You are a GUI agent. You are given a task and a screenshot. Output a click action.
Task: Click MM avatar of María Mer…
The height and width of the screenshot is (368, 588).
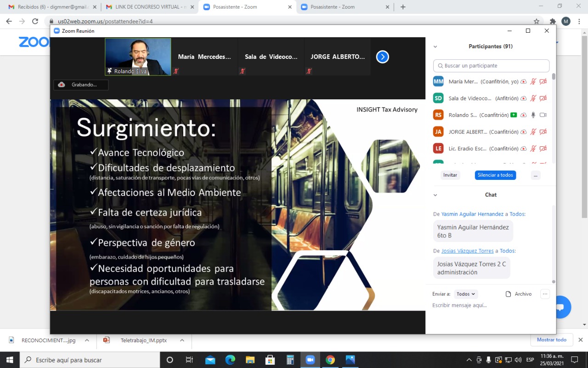[x=438, y=81]
